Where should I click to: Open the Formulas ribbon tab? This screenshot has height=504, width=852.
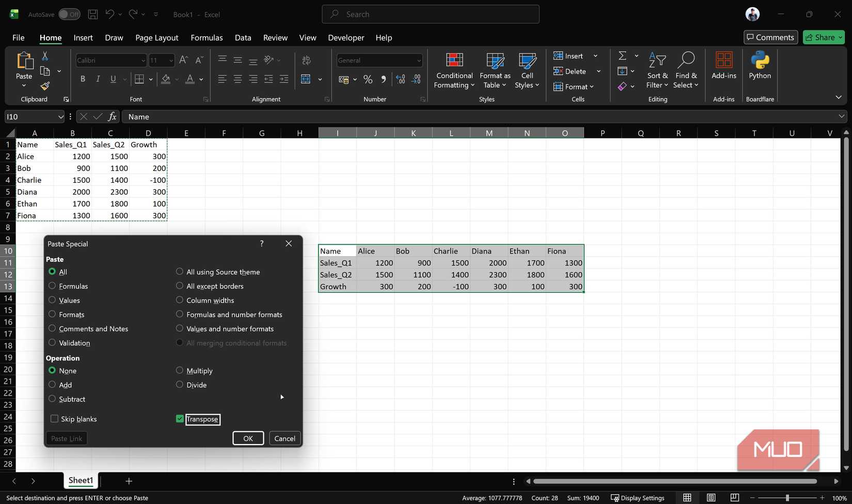click(x=207, y=38)
